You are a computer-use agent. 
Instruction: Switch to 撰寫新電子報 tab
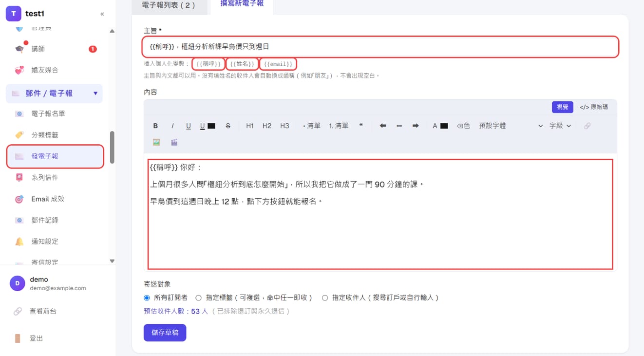pos(242,4)
